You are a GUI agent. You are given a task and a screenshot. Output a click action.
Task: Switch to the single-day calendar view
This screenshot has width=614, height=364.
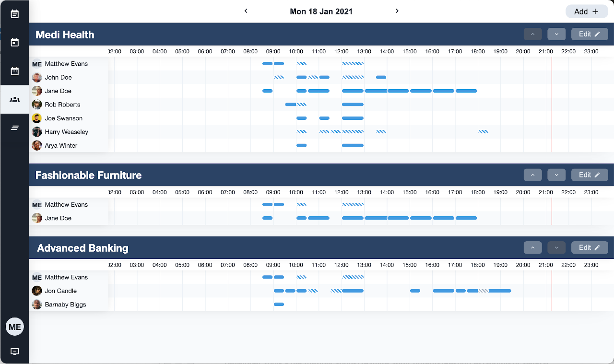14,42
